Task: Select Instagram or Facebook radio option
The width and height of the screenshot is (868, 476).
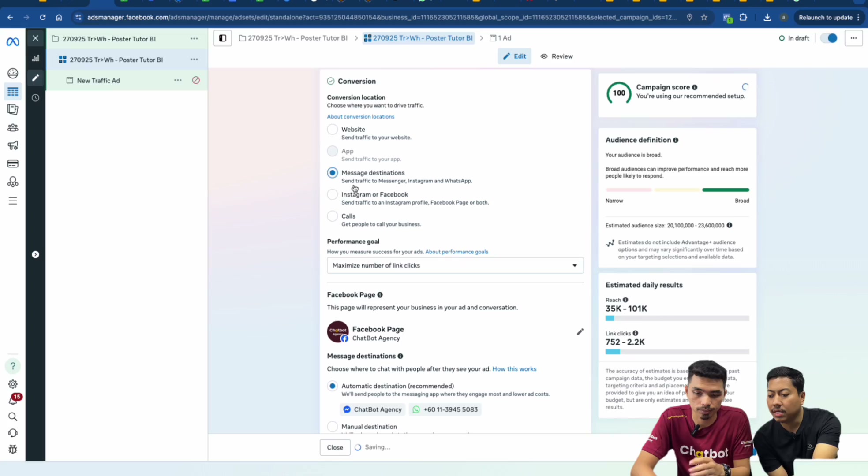Action: click(333, 194)
